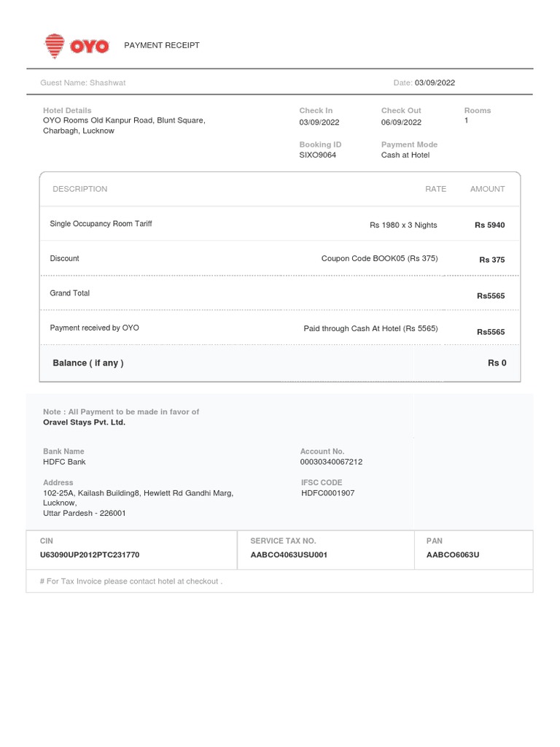Click the receipt date 03/09/2022 at top right
Viewport: 560px width, 747px height.
click(435, 82)
